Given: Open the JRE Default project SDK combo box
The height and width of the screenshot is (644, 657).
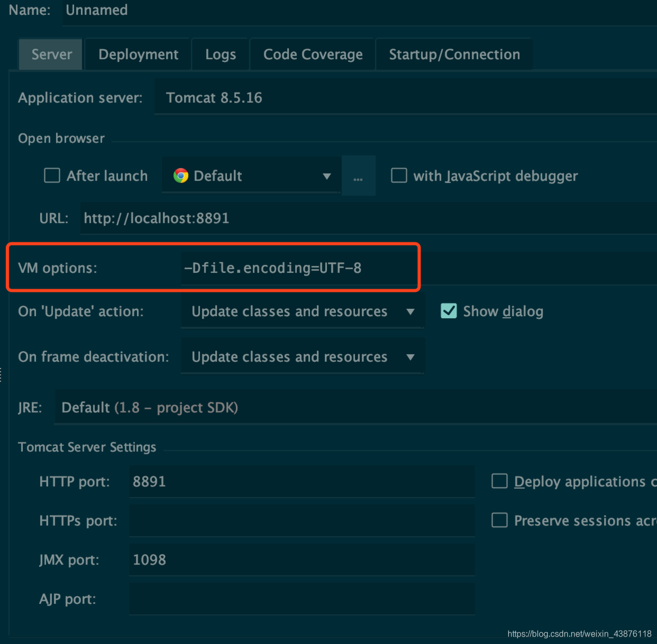Looking at the screenshot, I should click(356, 407).
